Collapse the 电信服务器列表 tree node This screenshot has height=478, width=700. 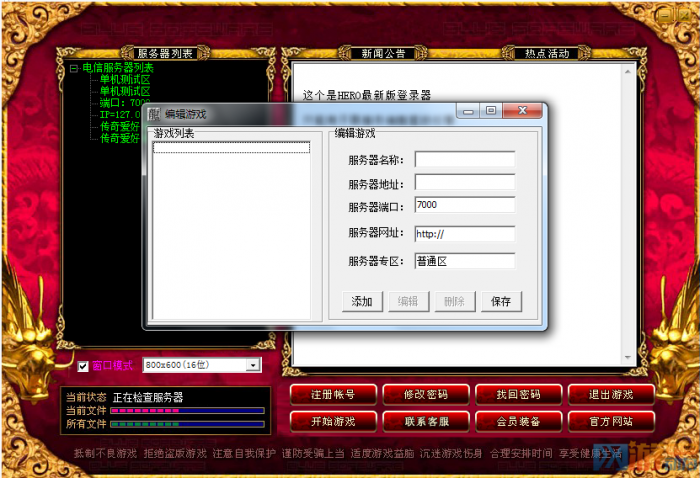coord(74,68)
